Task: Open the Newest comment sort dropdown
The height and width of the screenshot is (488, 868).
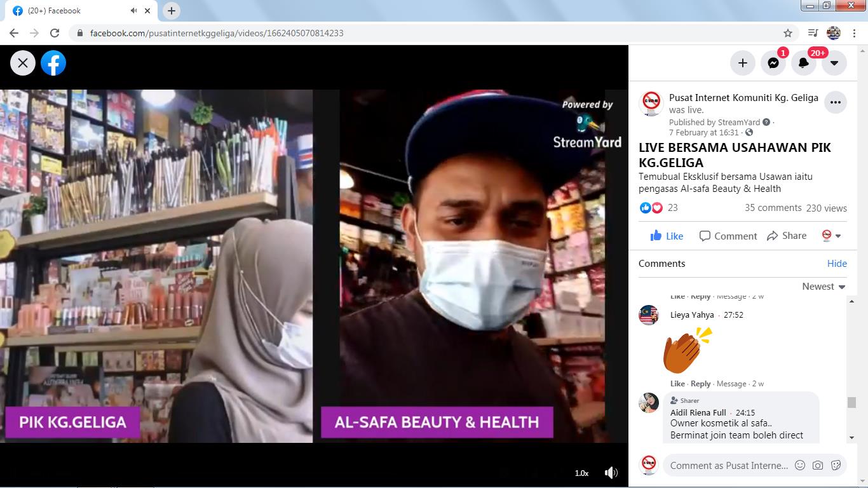Action: pyautogui.click(x=824, y=287)
